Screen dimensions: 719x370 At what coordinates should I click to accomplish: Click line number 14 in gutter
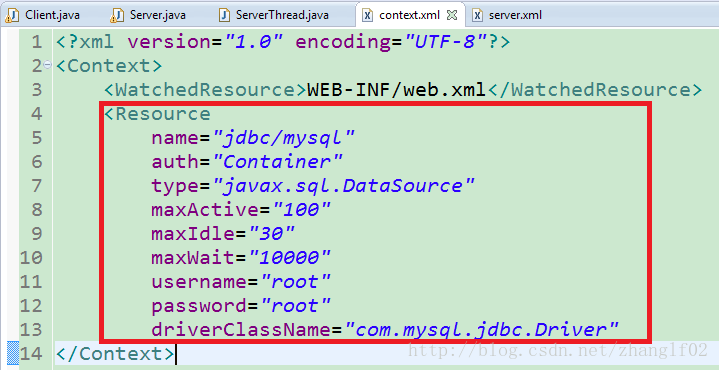tap(31, 353)
